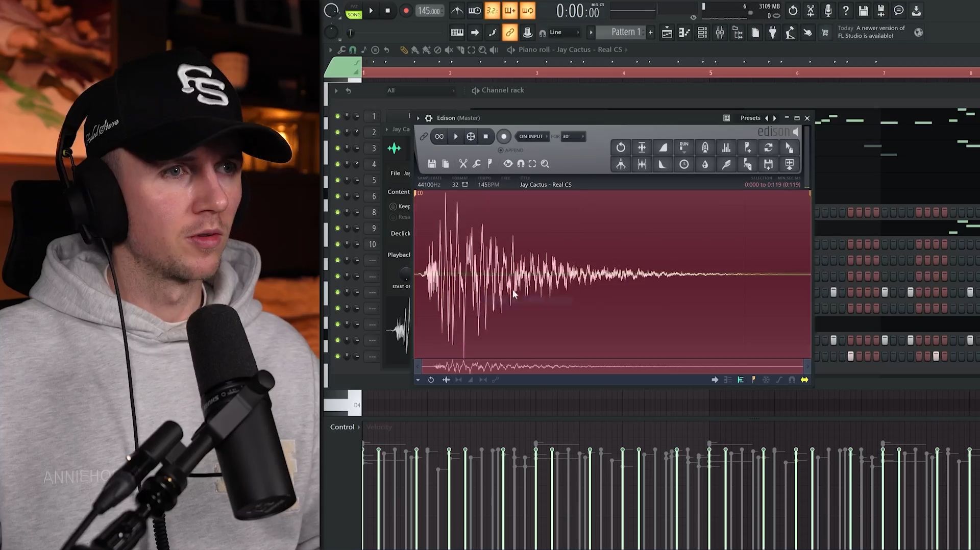Open the Playlist view icon
Screen dimensions: 980x550
[667, 33]
